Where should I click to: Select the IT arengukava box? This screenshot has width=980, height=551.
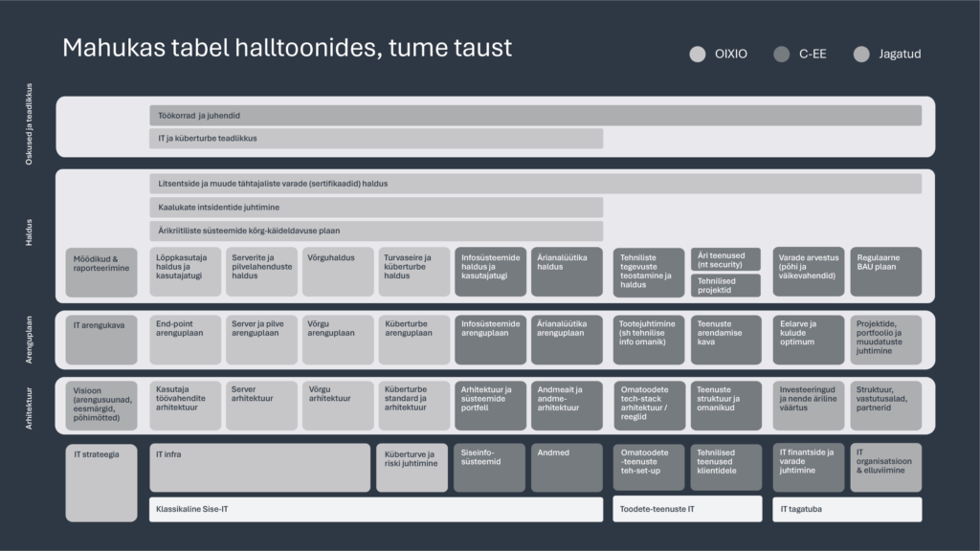click(101, 340)
